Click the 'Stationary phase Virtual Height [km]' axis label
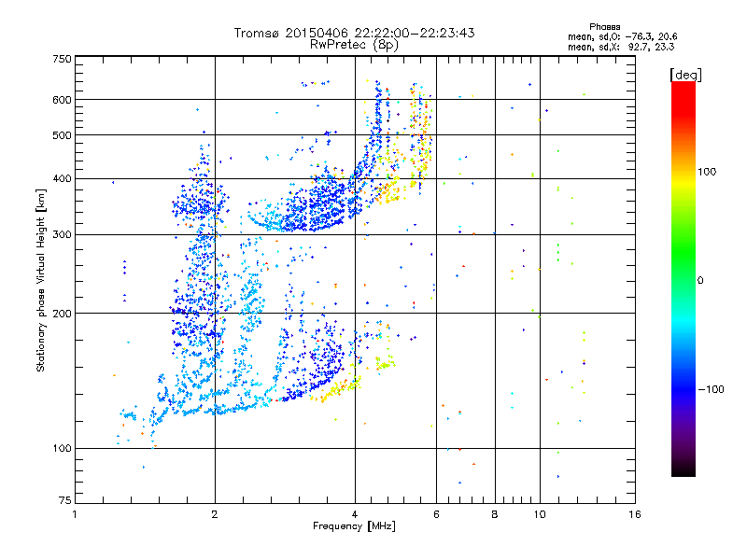747x560 pixels. tap(41, 280)
